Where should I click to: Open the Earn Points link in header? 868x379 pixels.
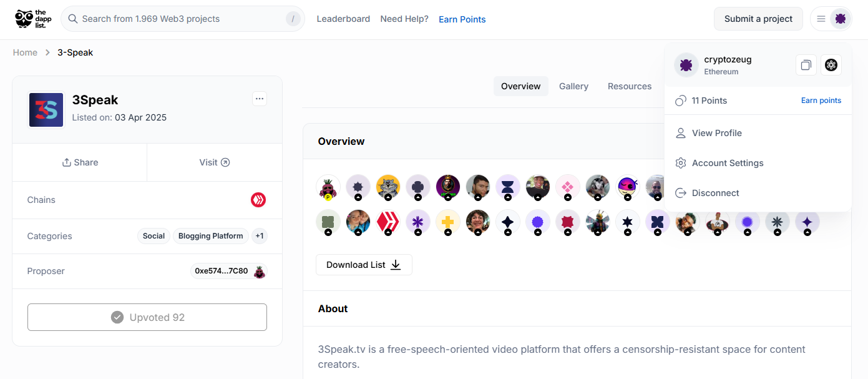tap(462, 19)
